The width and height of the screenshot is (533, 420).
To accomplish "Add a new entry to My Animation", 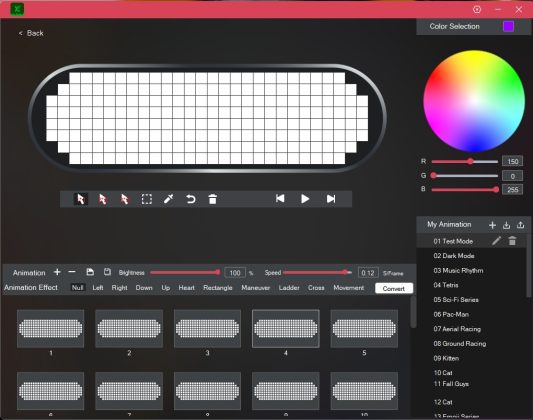I will (x=492, y=225).
